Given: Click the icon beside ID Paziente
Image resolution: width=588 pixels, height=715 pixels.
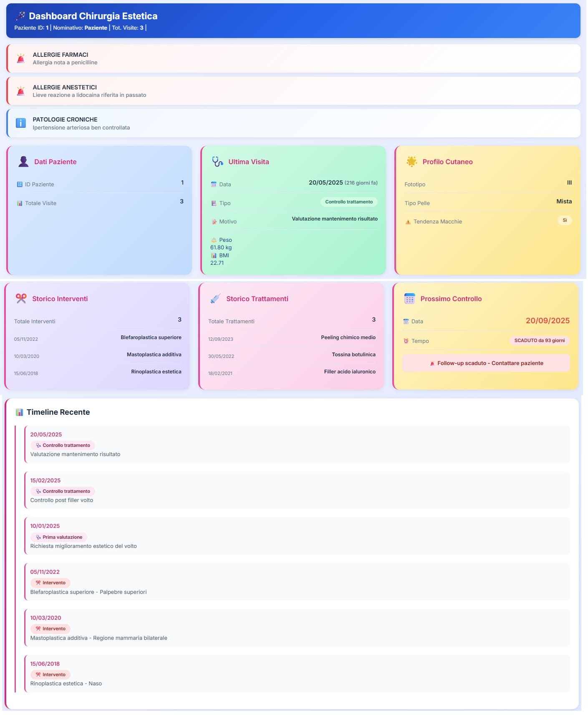Looking at the screenshot, I should (20, 185).
